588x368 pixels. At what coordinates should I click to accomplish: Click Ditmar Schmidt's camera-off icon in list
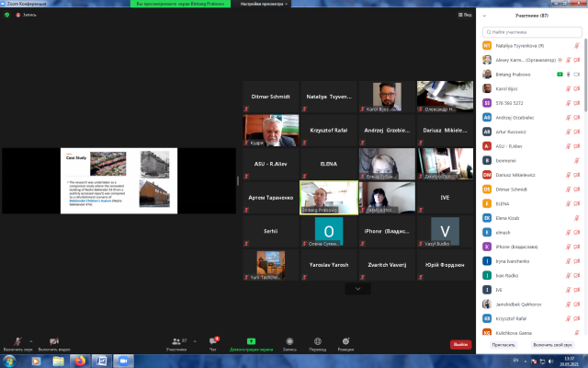coord(577,190)
